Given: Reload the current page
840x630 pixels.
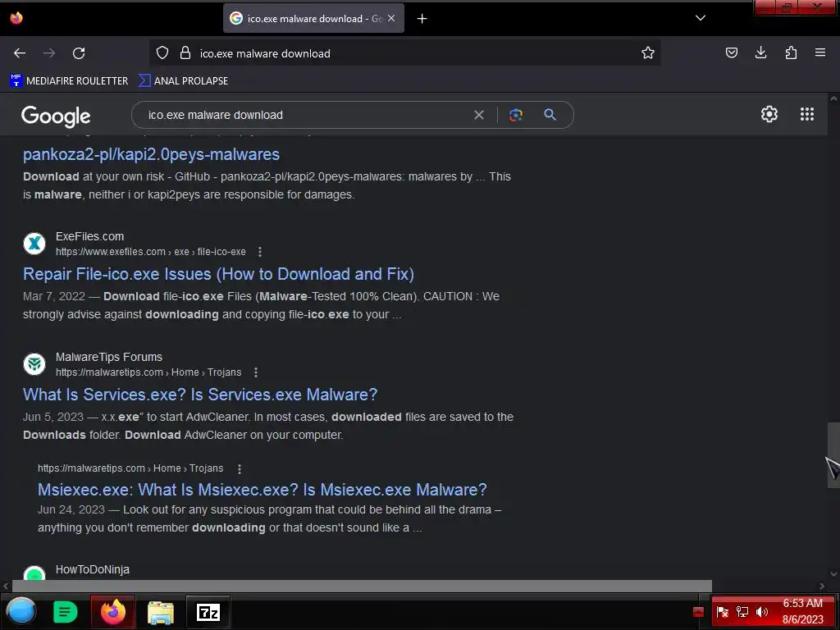Looking at the screenshot, I should pos(79,53).
